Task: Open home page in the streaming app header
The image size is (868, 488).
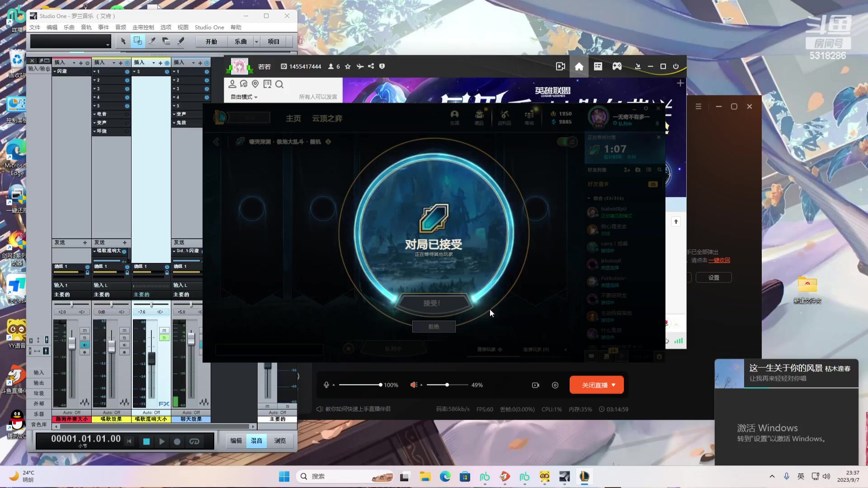Action: pos(579,66)
